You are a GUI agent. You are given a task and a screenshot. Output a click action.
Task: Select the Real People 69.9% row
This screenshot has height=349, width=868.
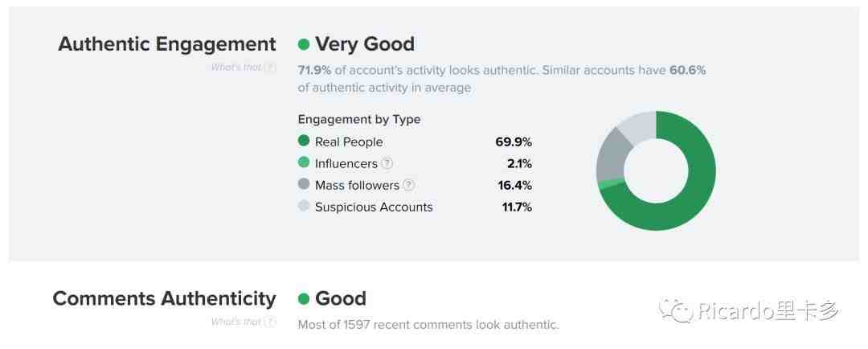tap(415, 142)
